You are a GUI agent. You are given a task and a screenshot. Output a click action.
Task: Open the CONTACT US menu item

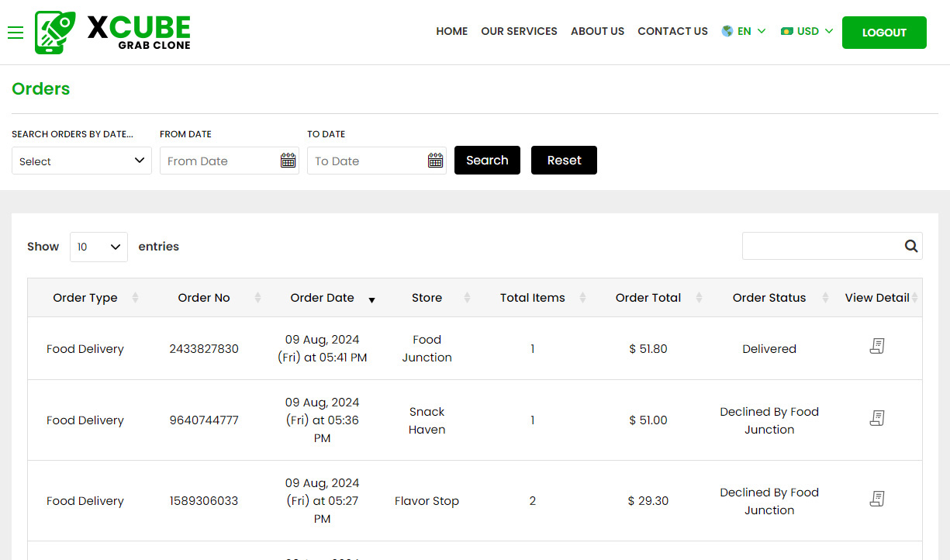coord(672,31)
